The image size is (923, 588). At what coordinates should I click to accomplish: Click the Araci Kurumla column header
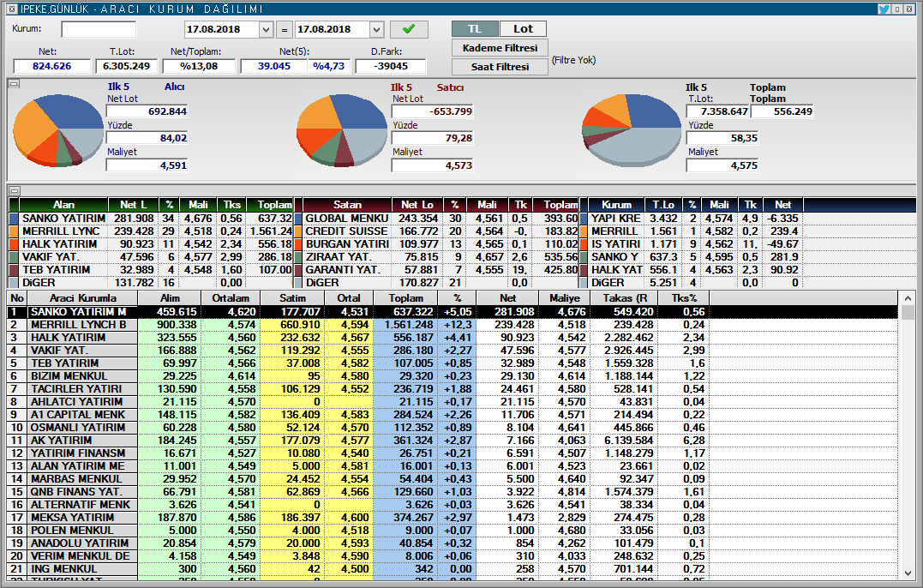[x=82, y=298]
